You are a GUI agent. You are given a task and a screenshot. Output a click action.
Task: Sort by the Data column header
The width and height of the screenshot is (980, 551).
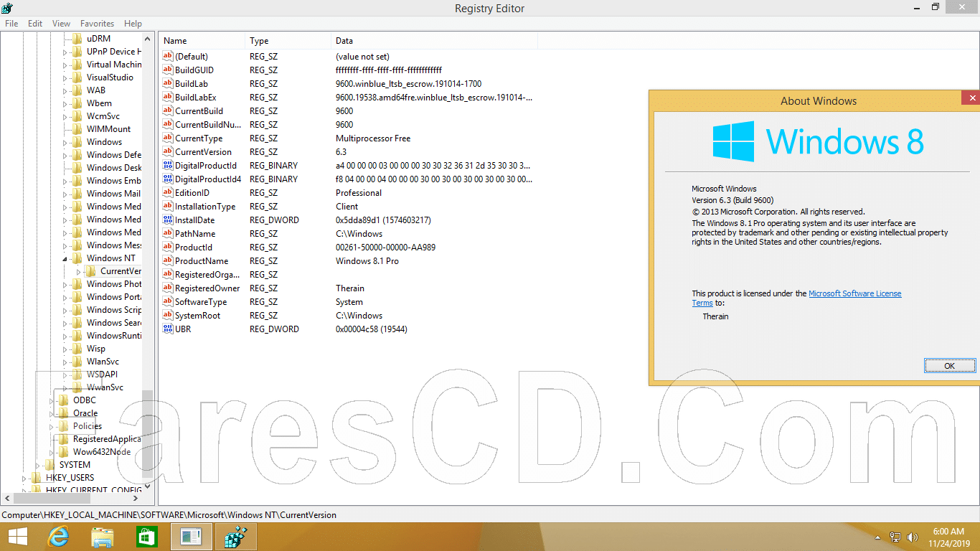[x=434, y=41]
